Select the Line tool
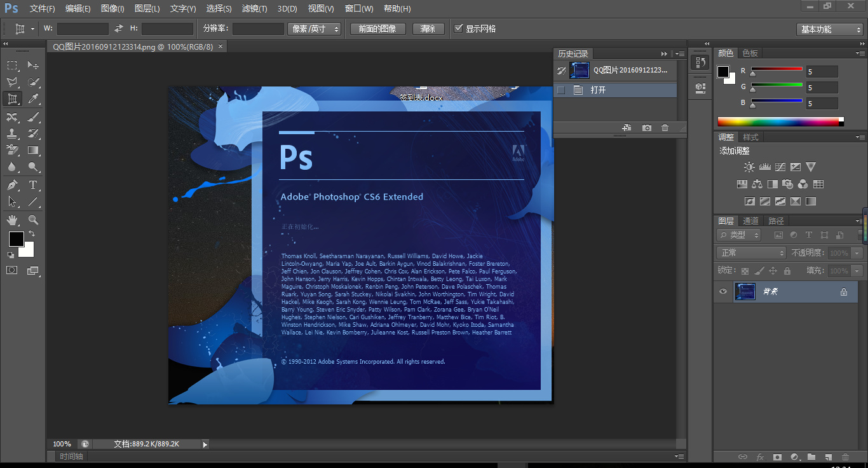The height and width of the screenshot is (468, 868). click(x=33, y=202)
